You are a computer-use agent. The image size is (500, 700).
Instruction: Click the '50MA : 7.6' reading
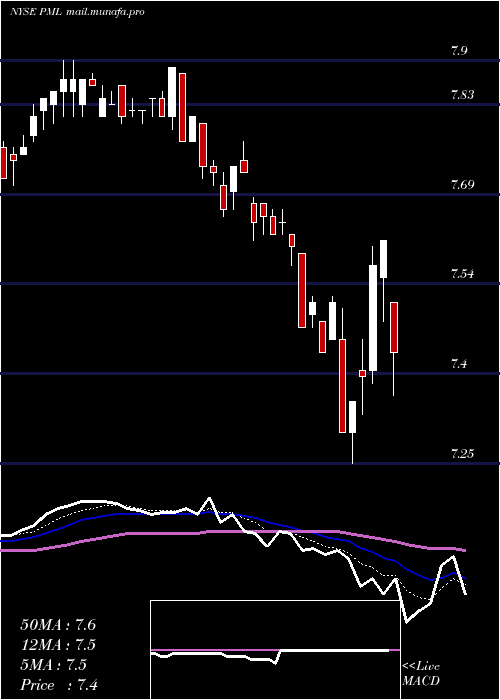(x=58, y=625)
